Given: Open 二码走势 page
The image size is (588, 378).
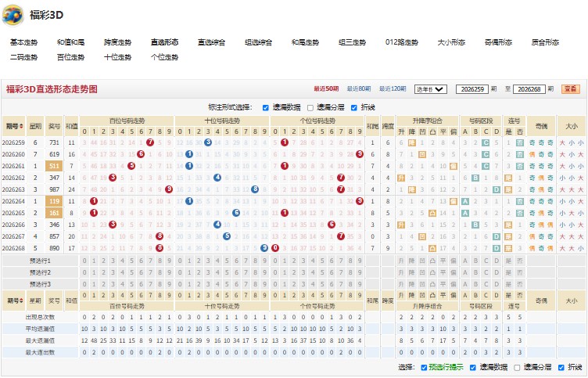Looking at the screenshot, I should [23, 57].
